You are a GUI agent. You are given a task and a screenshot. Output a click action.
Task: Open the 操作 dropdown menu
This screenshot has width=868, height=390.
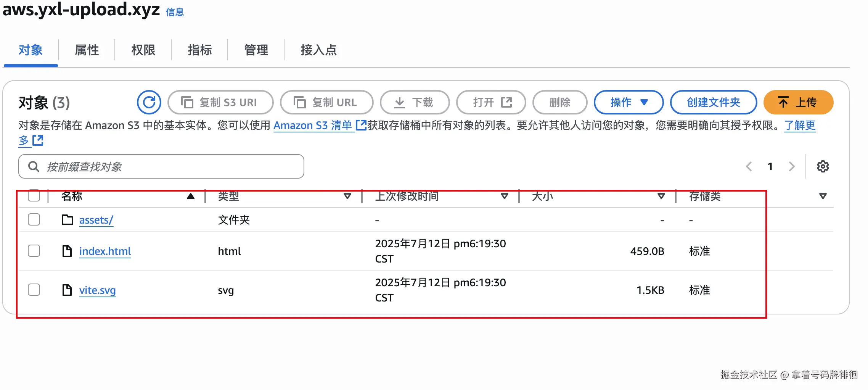tap(628, 102)
